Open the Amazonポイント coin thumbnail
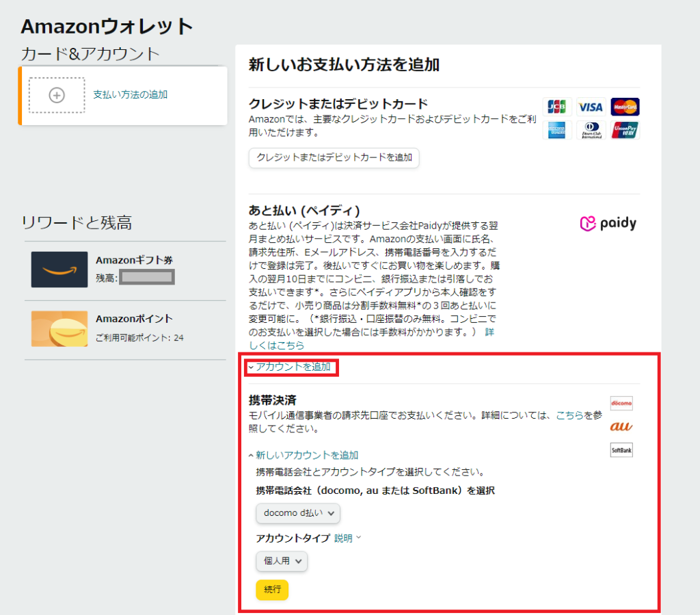Image resolution: width=700 pixels, height=615 pixels. point(59,329)
